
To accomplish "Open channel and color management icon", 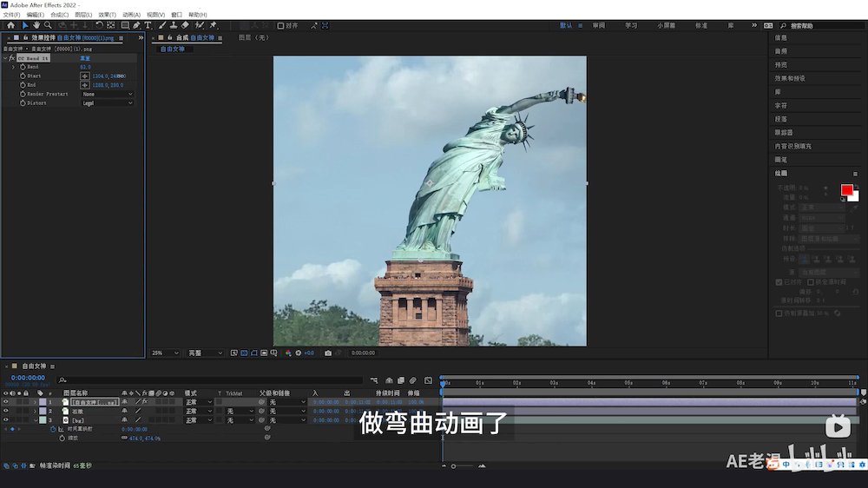I will [x=288, y=353].
